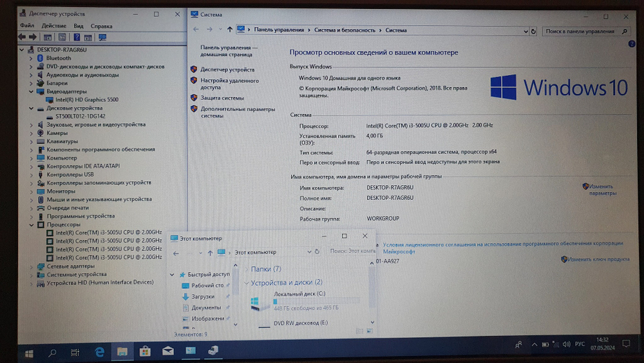Select the Камеры category
The image size is (644, 363).
pyautogui.click(x=57, y=133)
